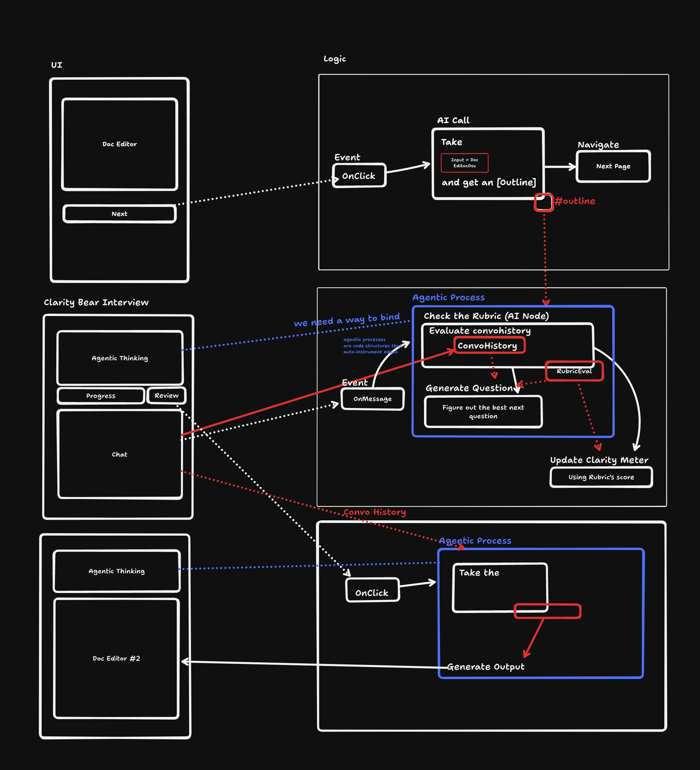Click the "Using Rubric's score" box
This screenshot has width=700, height=770.
[601, 477]
